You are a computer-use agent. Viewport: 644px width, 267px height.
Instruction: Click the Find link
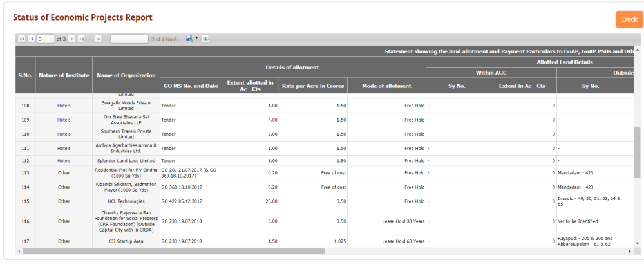click(x=155, y=39)
